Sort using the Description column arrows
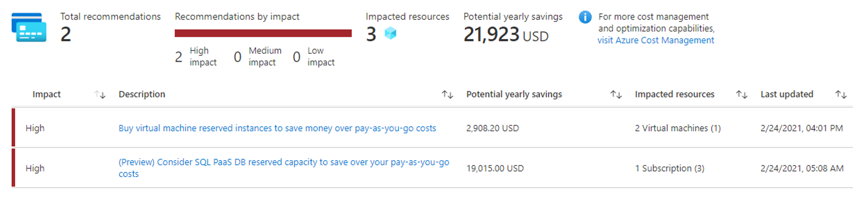This screenshot has height=211, width=868. tap(447, 94)
